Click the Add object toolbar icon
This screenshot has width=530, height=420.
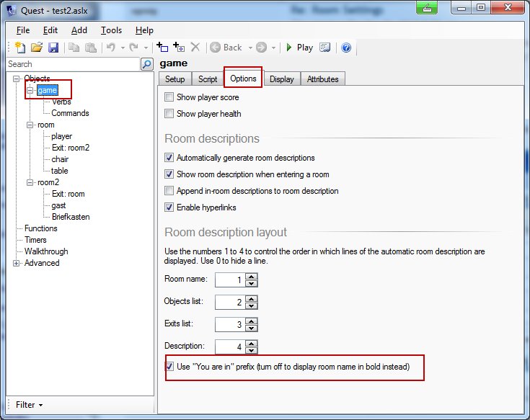[162, 48]
